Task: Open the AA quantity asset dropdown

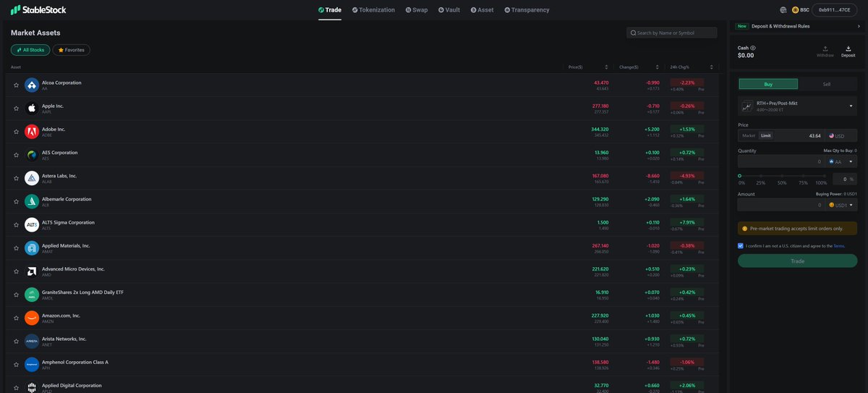Action: click(x=841, y=162)
